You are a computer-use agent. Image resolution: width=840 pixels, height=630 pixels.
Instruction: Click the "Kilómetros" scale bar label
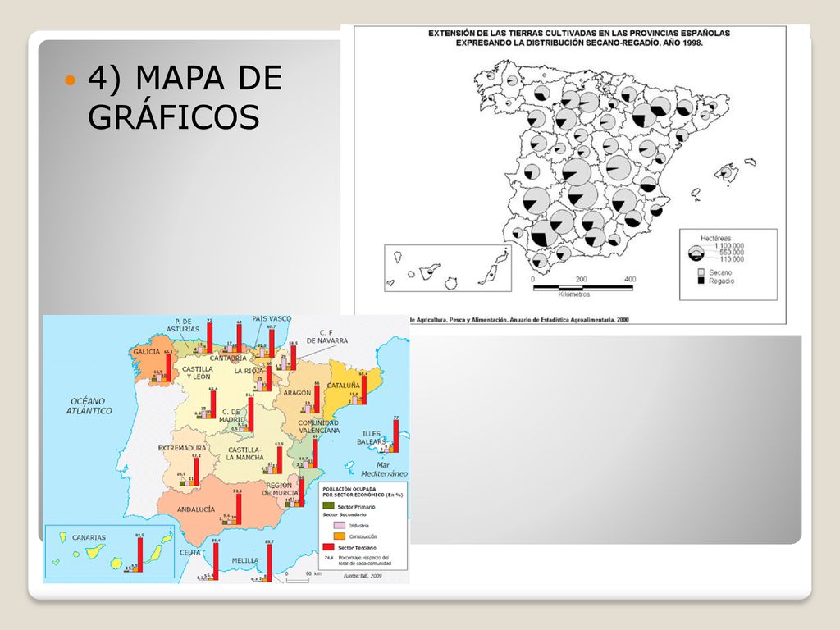tap(573, 294)
